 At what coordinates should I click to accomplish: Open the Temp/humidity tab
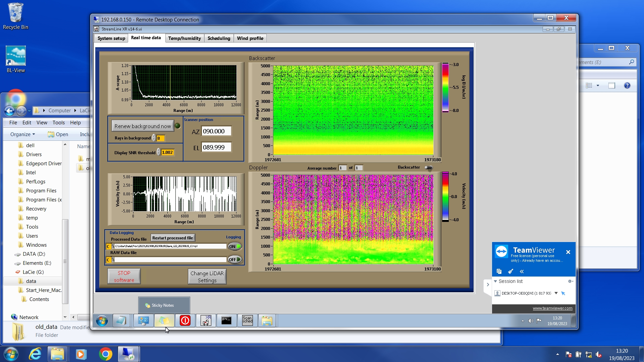(184, 38)
